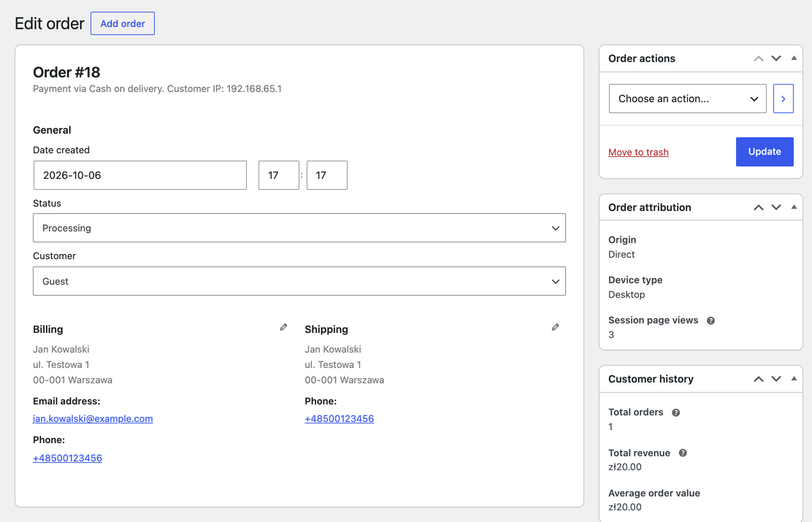
Task: Move order to trash
Action: [638, 153]
